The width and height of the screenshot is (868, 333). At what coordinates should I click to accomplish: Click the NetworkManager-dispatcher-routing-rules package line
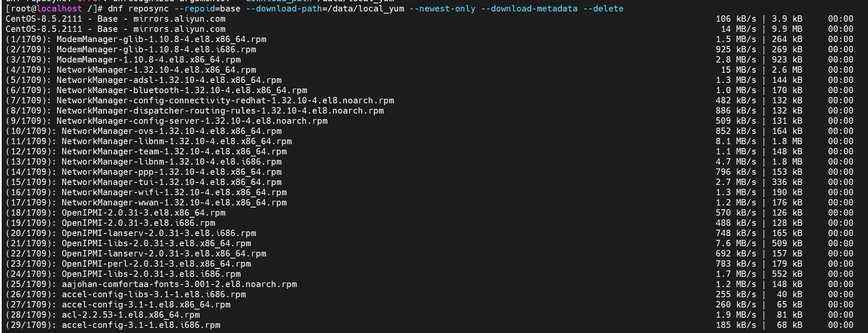220,111
